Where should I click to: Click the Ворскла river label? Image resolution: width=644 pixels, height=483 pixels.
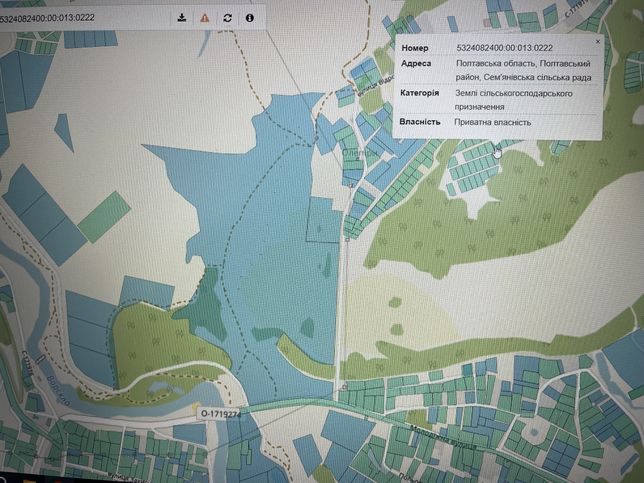point(58,390)
